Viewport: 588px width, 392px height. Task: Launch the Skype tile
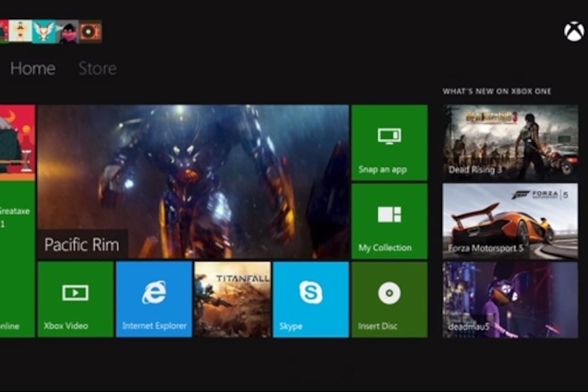pyautogui.click(x=311, y=299)
